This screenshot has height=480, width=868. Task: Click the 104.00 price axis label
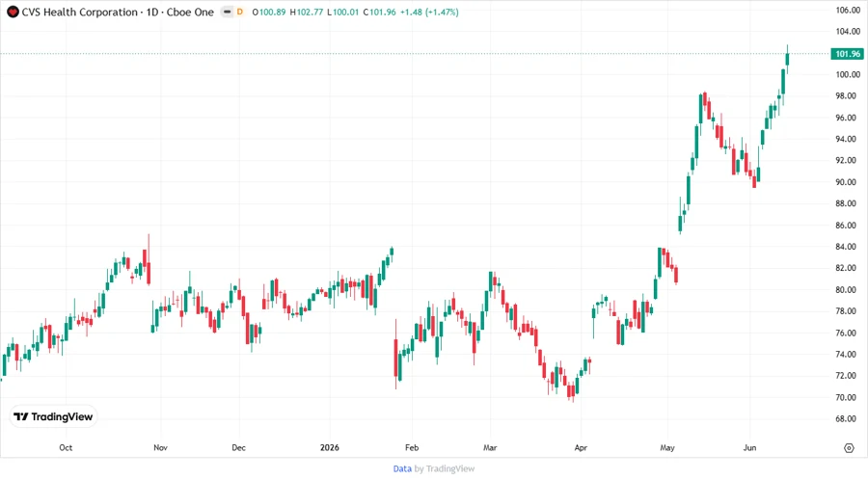(848, 32)
